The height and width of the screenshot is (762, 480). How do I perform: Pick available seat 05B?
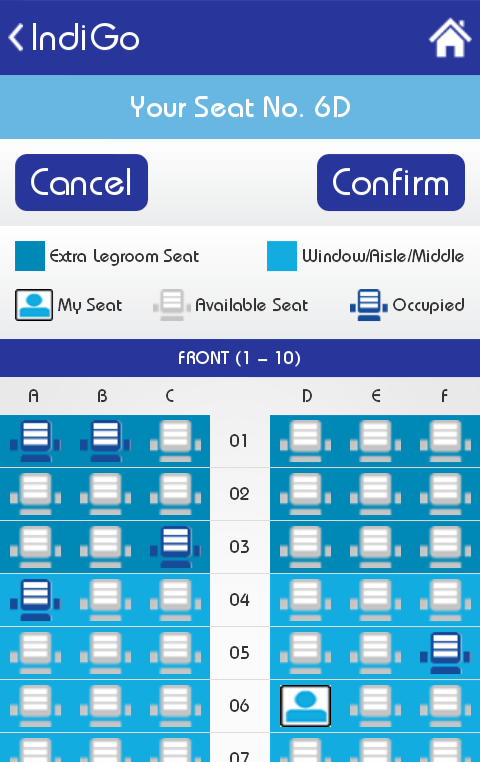coord(105,653)
